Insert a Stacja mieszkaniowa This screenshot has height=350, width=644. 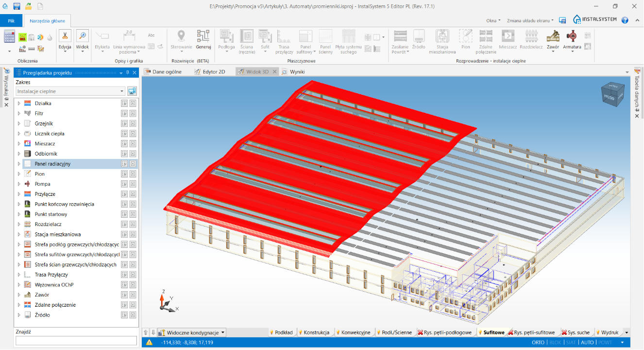point(442,41)
